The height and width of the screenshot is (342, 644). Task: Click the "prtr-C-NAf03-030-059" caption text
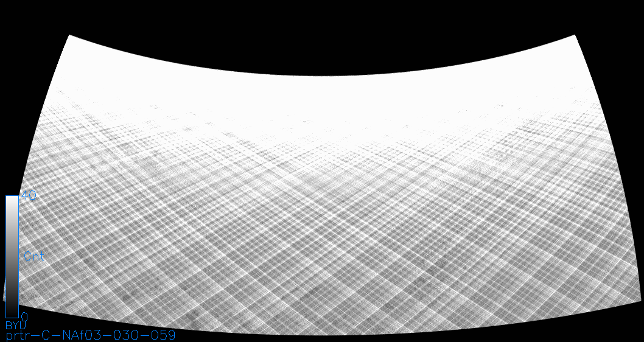[91, 335]
